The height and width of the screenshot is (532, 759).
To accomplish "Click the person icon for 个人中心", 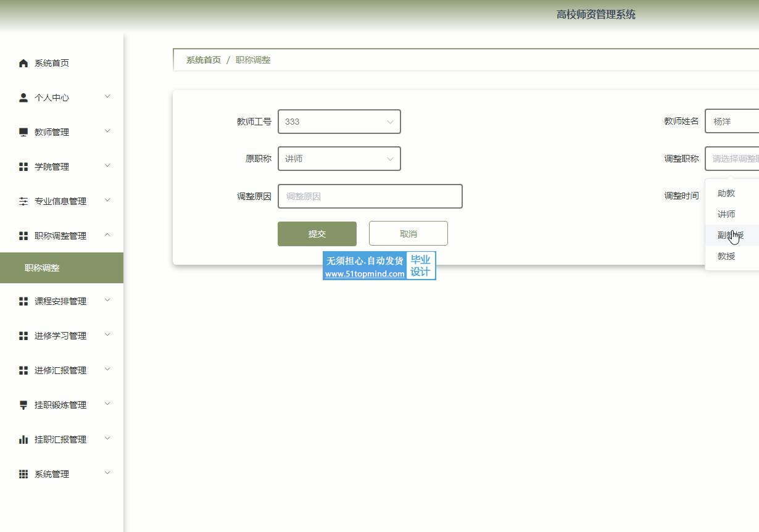I will [x=23, y=98].
